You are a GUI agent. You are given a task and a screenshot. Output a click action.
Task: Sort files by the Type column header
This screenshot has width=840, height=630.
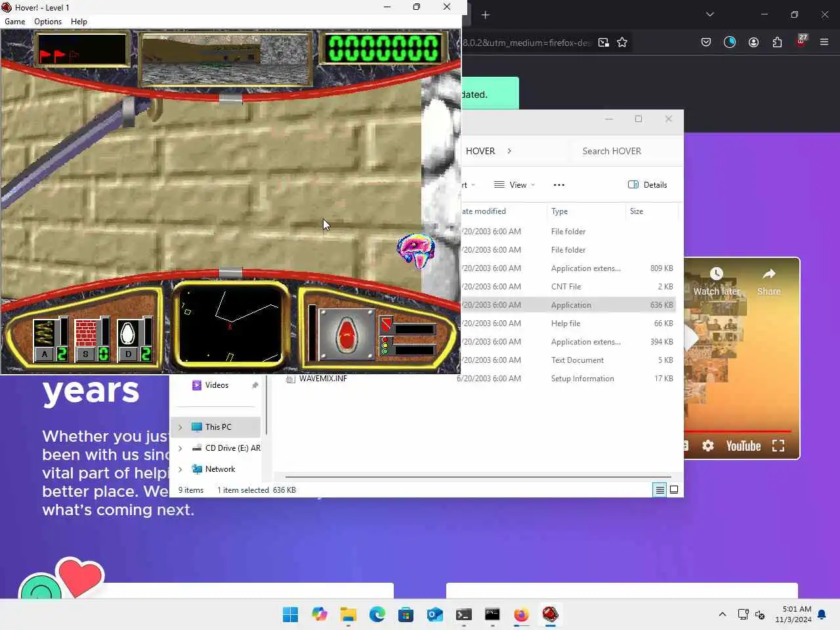tap(585, 211)
